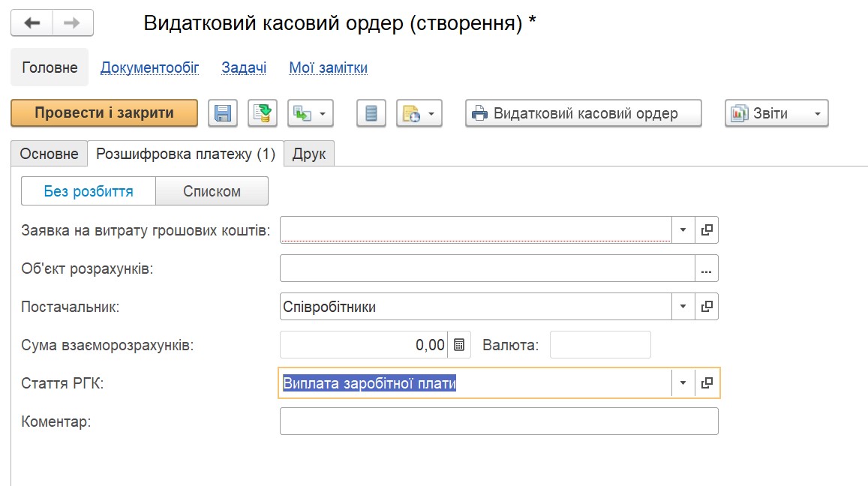Switch to the Основне tab
This screenshot has width=868, height=486.
tap(50, 153)
